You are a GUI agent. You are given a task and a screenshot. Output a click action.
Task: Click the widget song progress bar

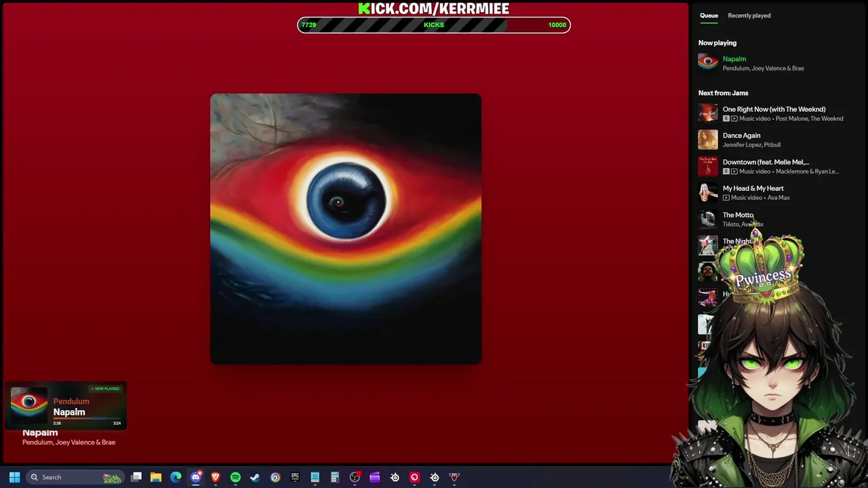point(87,419)
